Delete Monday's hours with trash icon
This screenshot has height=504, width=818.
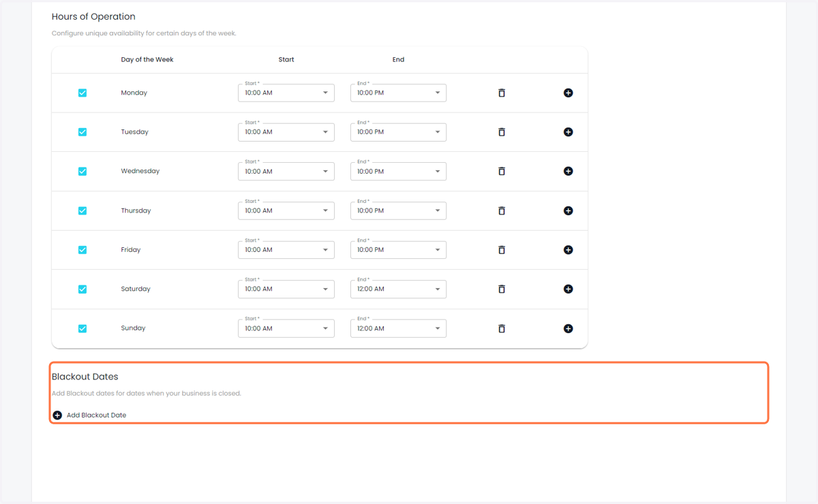502,93
